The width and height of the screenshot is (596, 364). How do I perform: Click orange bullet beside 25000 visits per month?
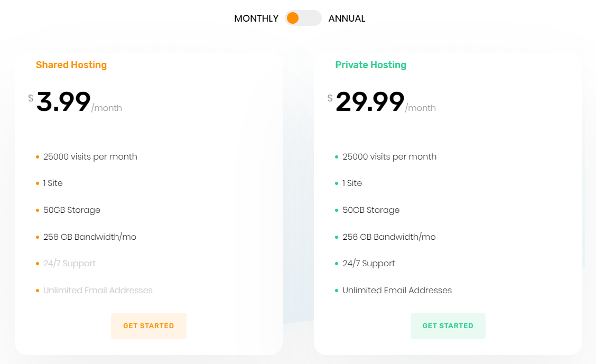tap(37, 157)
